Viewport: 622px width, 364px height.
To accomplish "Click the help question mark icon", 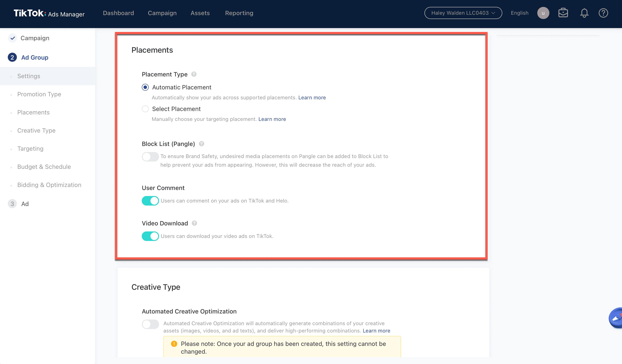I will (603, 13).
